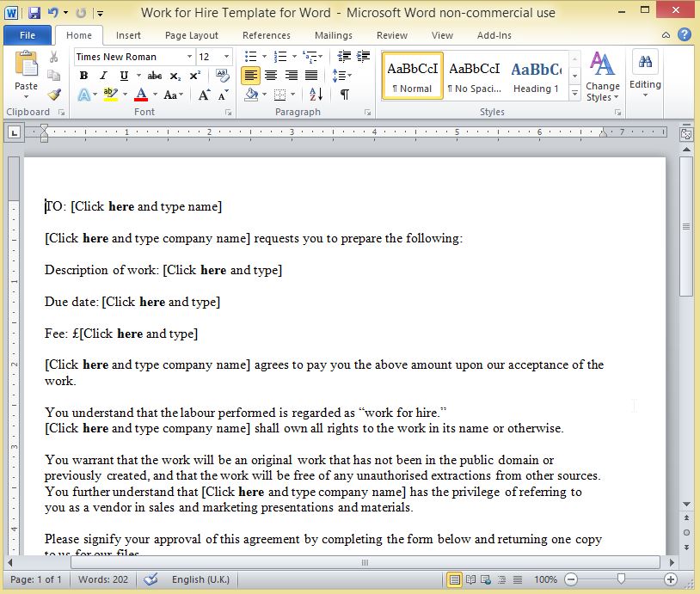Apply the Normal style
This screenshot has height=594, width=700.
click(413, 75)
